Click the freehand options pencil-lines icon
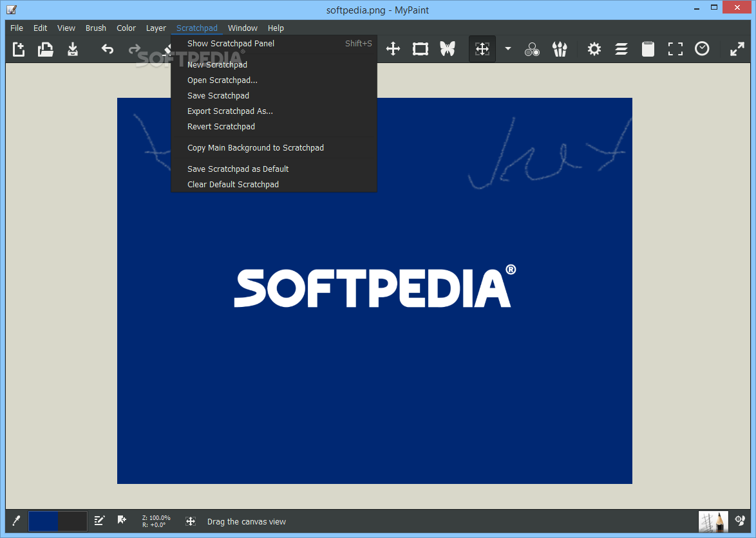The image size is (756, 538). 99,520
